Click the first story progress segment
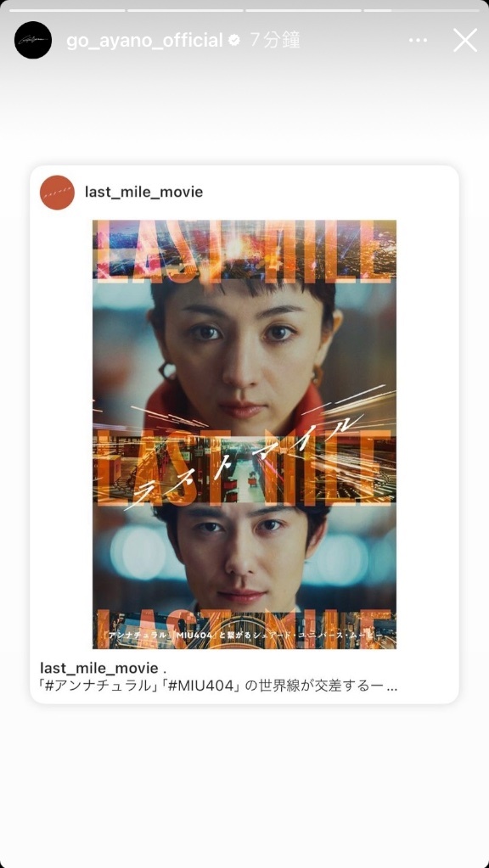Image resolution: width=489 pixels, height=868 pixels. coord(67,10)
